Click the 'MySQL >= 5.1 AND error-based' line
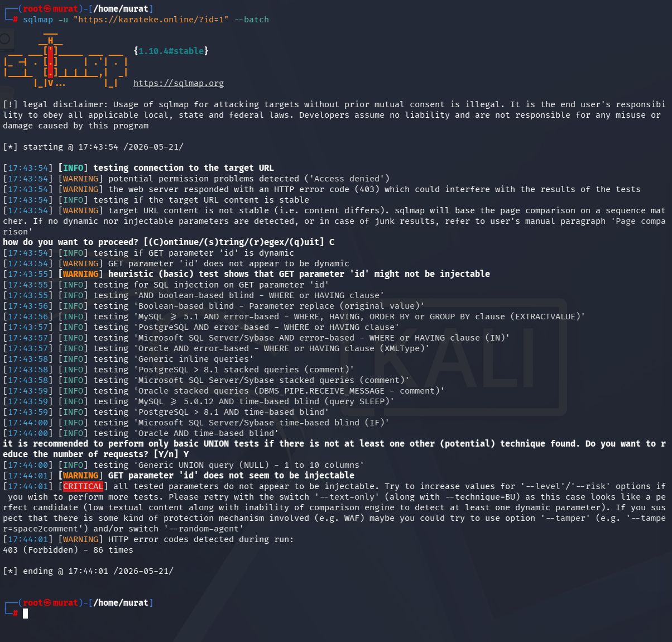Screen dimensions: 672x642 [x=294, y=317]
